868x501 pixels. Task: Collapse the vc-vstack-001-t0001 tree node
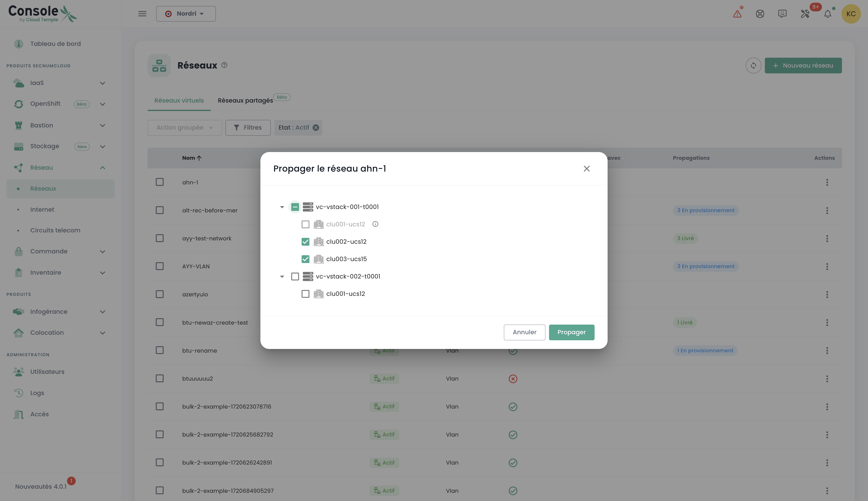click(282, 207)
